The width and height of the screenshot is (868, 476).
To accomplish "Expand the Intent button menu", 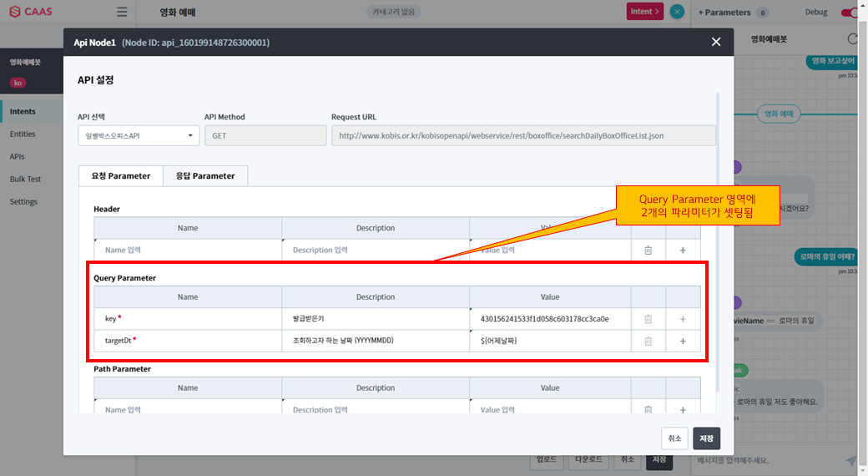I will click(x=645, y=12).
